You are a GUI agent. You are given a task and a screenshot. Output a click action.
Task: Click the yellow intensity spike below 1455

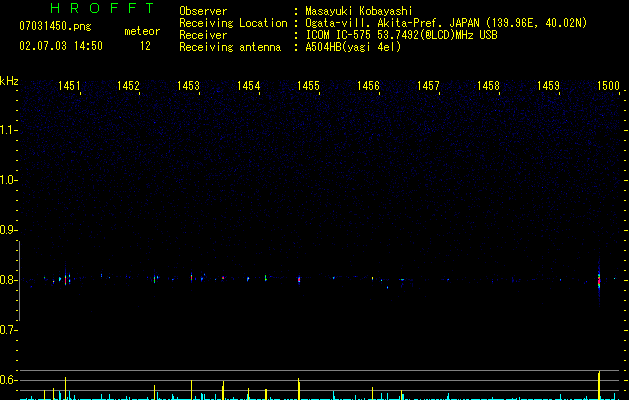298,389
